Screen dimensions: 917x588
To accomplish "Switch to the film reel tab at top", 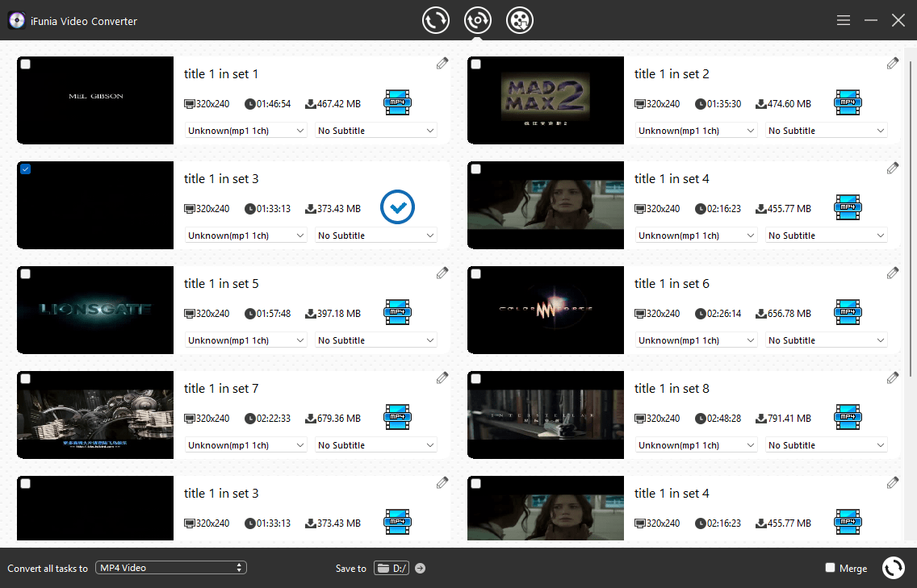I will coord(520,20).
